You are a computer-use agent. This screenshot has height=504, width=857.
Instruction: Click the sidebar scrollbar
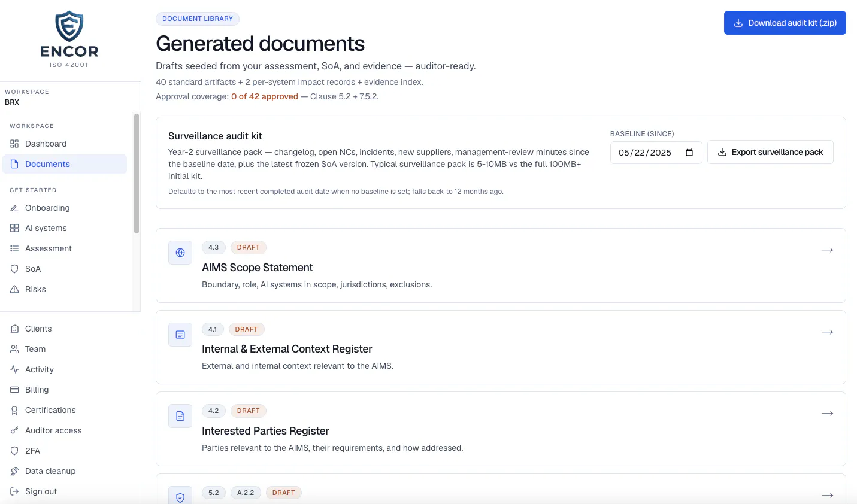[137, 174]
